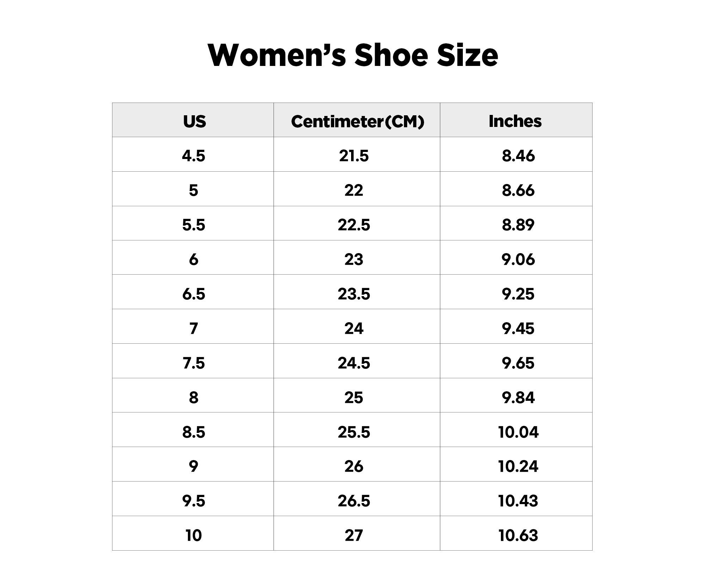Select US size 6.5 row label
705x588 pixels.
pyautogui.click(x=194, y=294)
